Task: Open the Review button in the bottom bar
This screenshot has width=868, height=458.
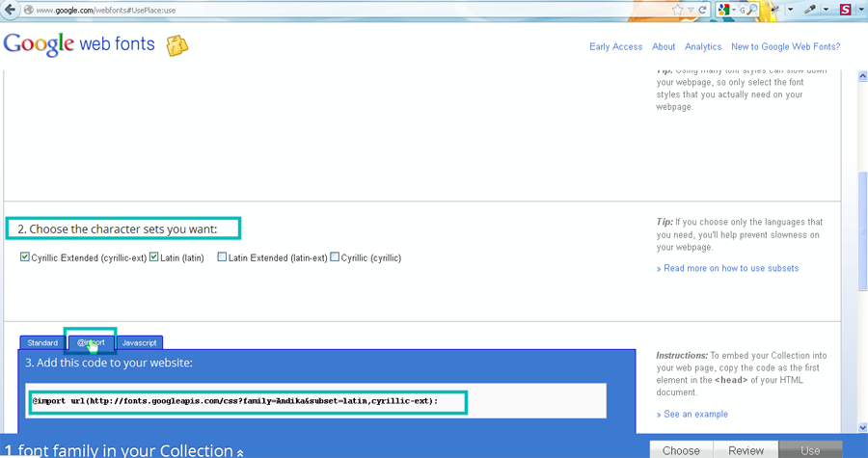Action: 746,450
